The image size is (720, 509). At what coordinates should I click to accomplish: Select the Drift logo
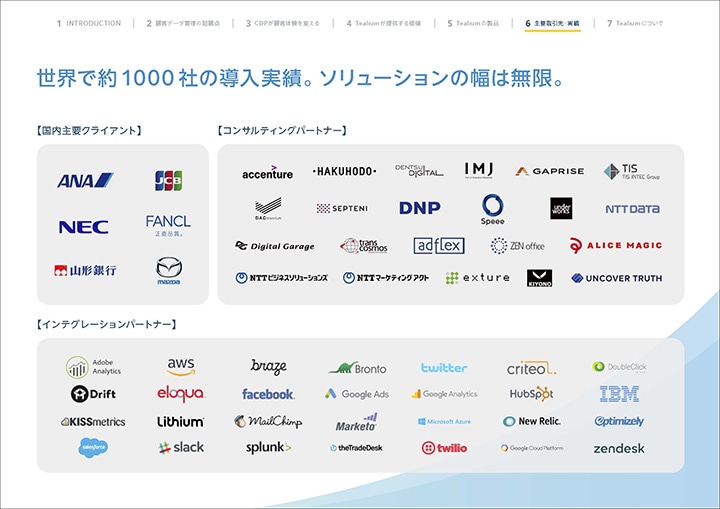point(93,394)
